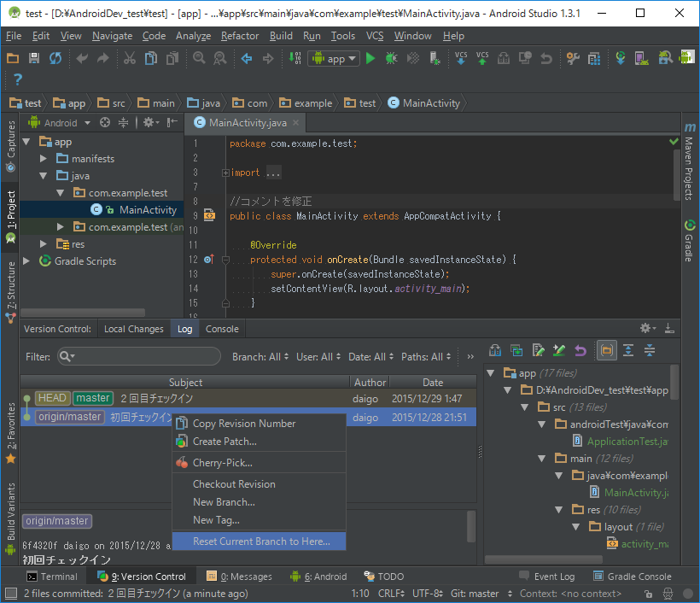The image size is (700, 603).
Task: Click the Log filter search field
Action: pyautogui.click(x=139, y=356)
